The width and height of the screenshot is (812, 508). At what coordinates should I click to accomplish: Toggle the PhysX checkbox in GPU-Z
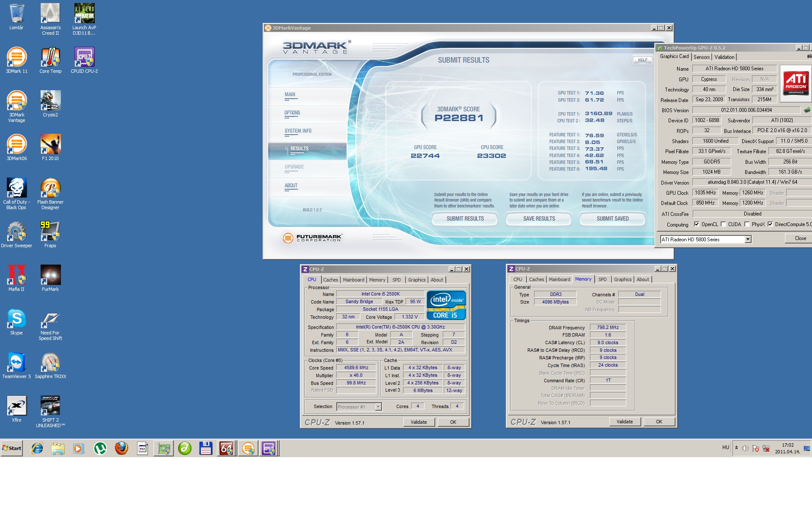(x=747, y=224)
